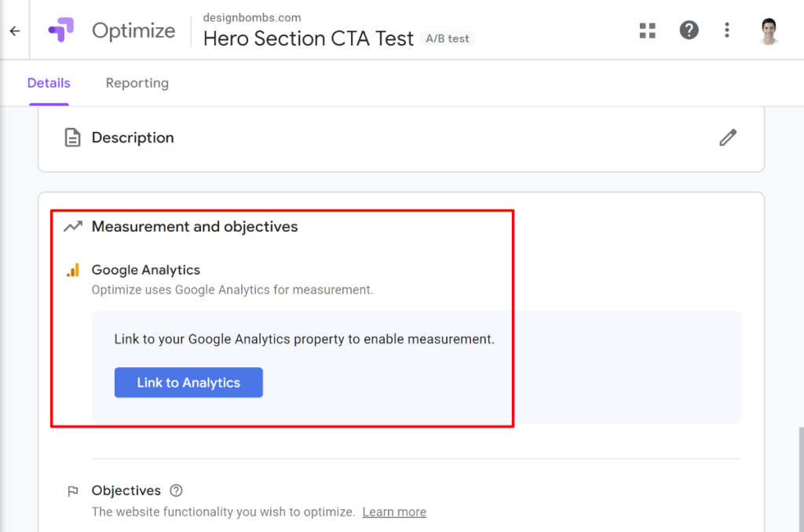Click the page vertical scrollbar
Viewport: 804px width, 532px height.
(801, 479)
